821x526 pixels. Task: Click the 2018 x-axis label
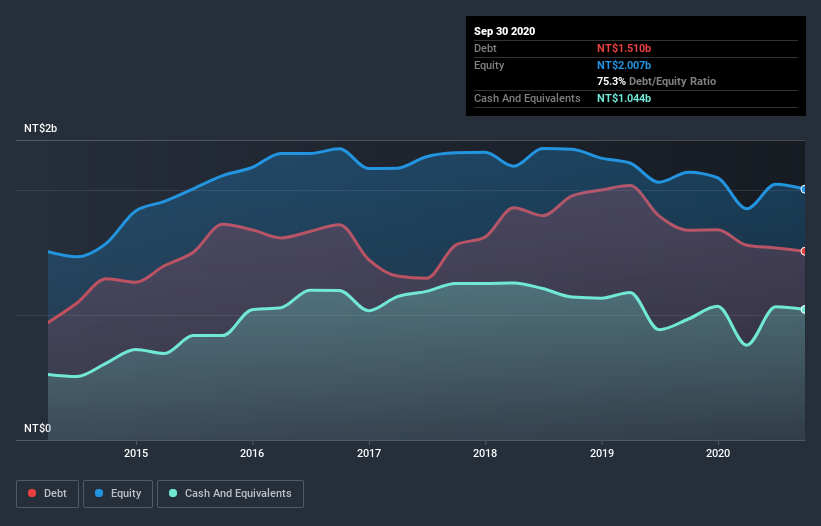pyautogui.click(x=485, y=453)
